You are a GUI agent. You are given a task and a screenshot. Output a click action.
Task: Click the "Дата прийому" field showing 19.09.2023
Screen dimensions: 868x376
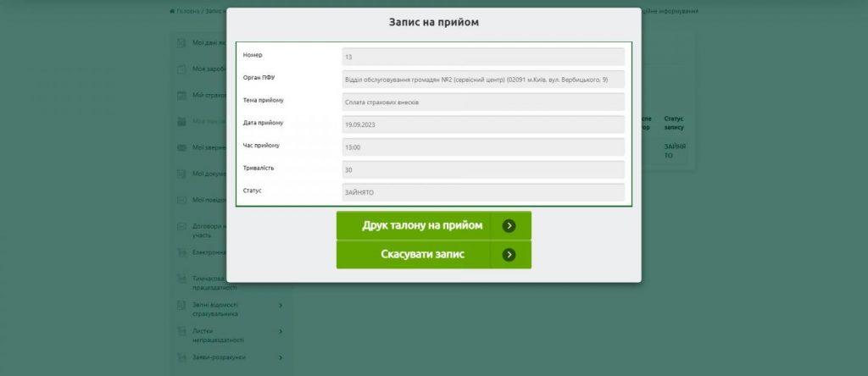483,124
